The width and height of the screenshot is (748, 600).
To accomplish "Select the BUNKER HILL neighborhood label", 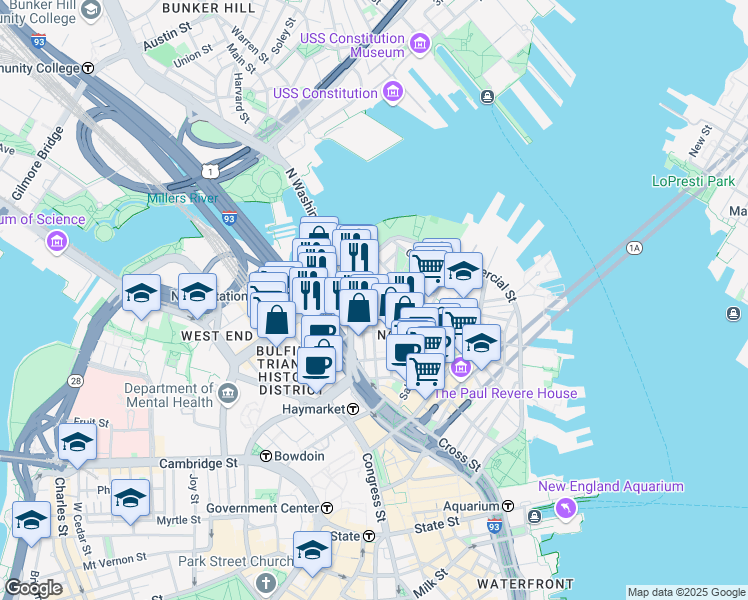I will point(208,8).
